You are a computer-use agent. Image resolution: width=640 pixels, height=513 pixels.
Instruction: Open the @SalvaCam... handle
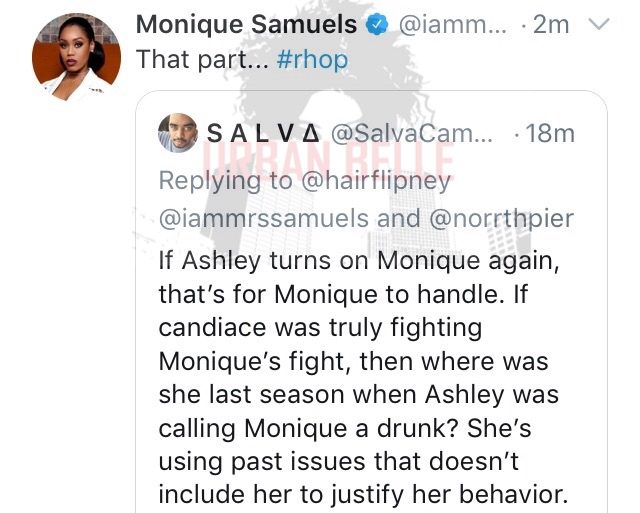coord(412,133)
